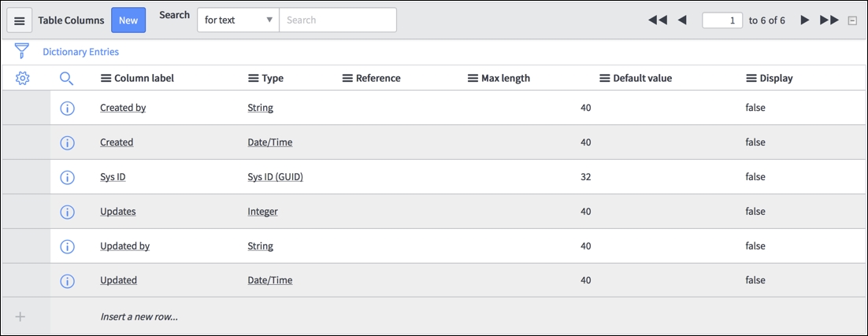Open the personalize list gear icon
Viewport: 868px width, 336px height.
tap(23, 78)
